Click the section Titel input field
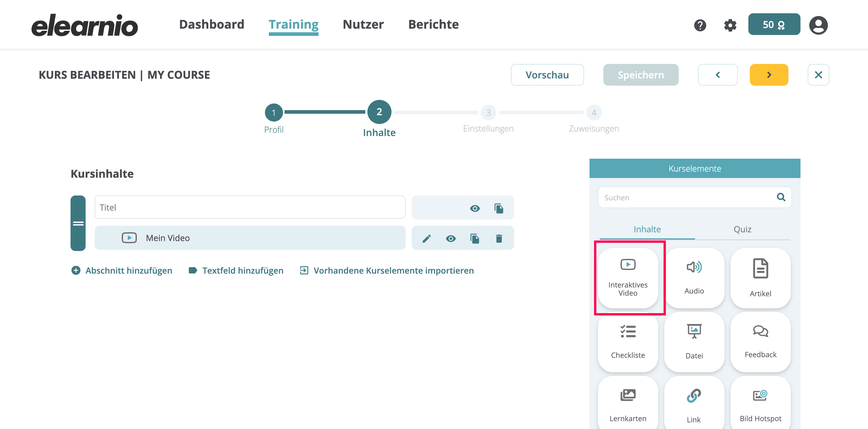The width and height of the screenshot is (868, 429). [250, 208]
